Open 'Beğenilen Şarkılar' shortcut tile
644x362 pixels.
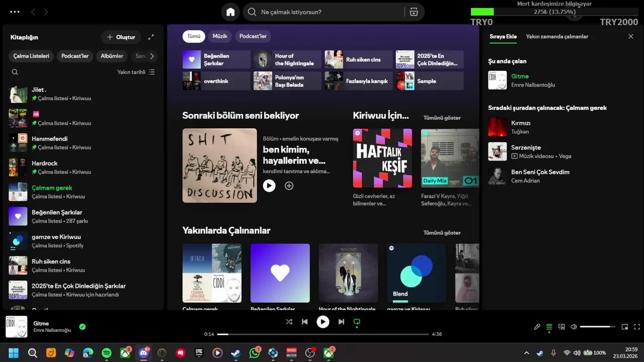point(216,59)
